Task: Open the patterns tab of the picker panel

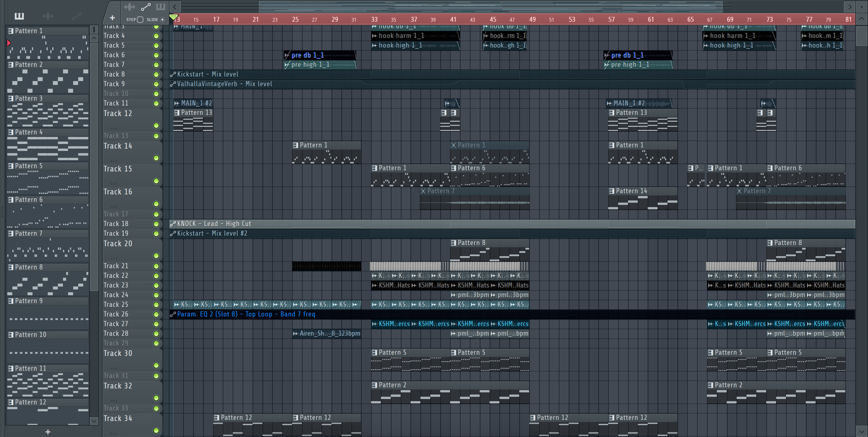Action: click(19, 16)
